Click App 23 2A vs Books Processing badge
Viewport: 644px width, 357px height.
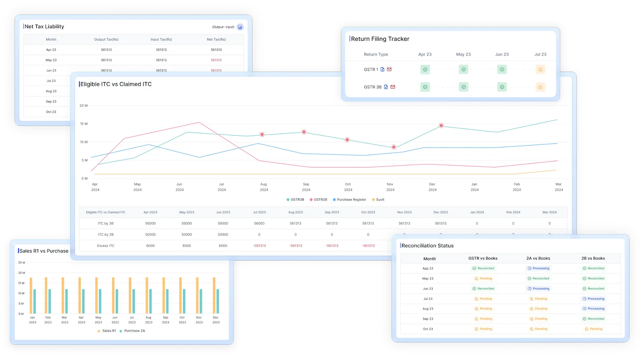click(539, 268)
